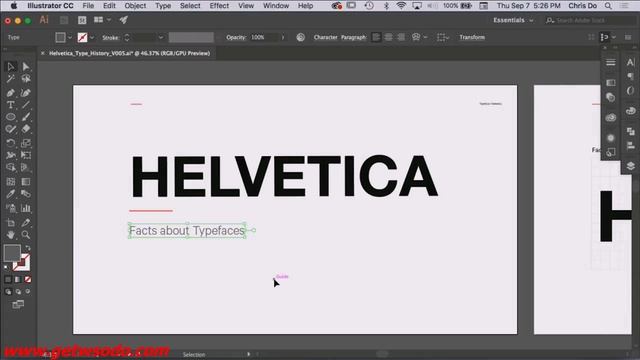This screenshot has height=360, width=640.
Task: Set paint mode to None
Action: [28, 280]
